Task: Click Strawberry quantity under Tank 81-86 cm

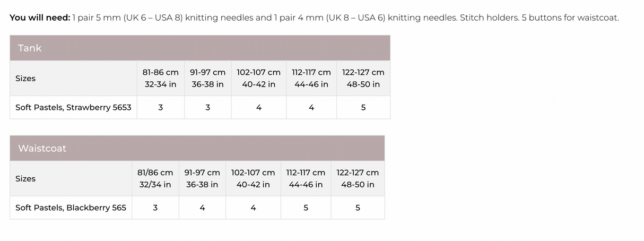Action: (161, 107)
